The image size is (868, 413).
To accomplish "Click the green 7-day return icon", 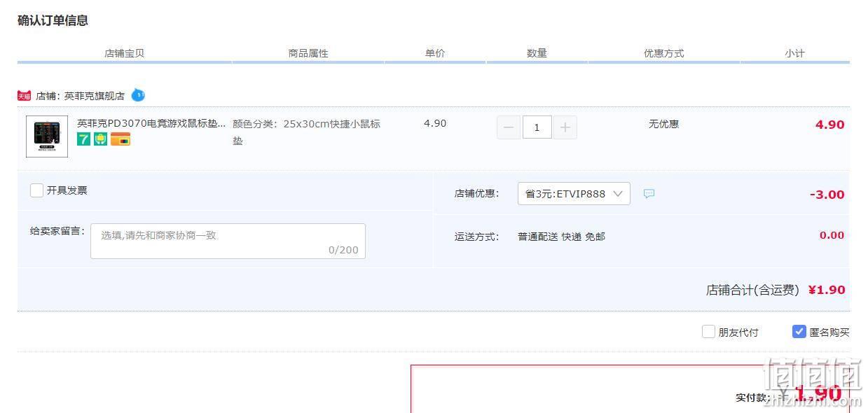I will [84, 139].
